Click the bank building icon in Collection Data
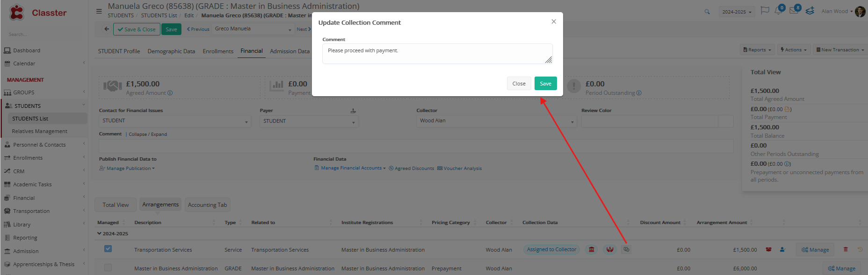 coord(592,249)
